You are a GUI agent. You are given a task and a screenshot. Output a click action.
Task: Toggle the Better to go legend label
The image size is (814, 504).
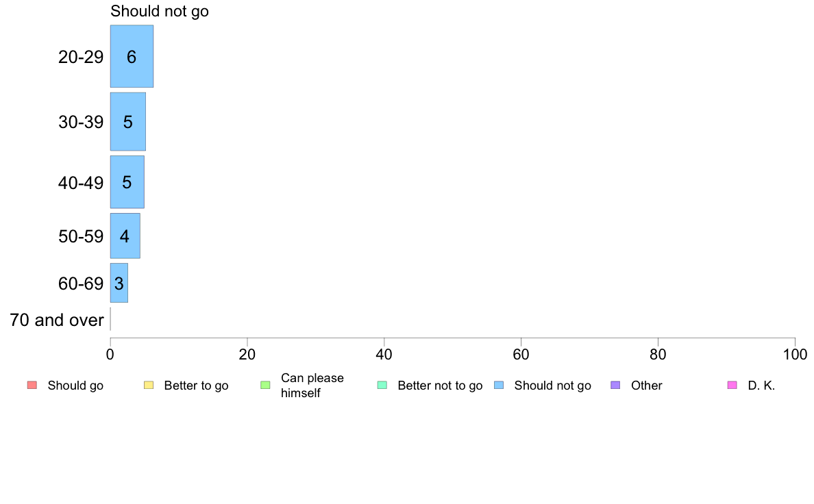(x=196, y=386)
